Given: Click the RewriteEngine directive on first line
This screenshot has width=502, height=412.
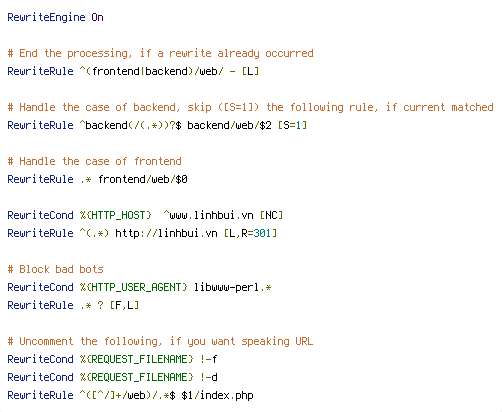Looking at the screenshot, I should click(46, 17).
